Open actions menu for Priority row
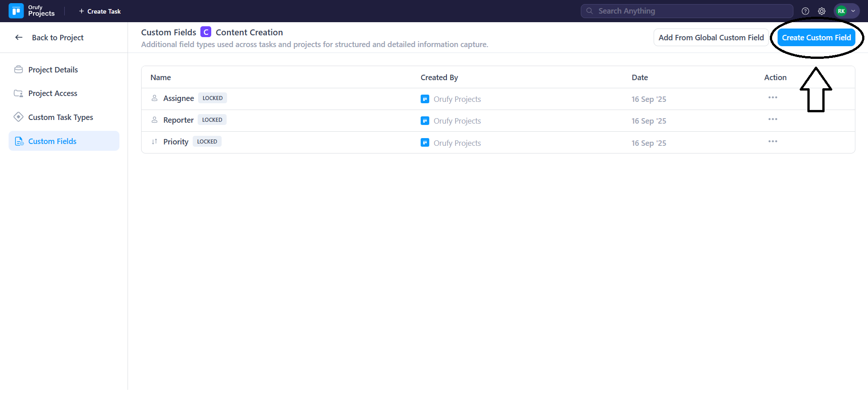This screenshot has height=393, width=868. [773, 142]
